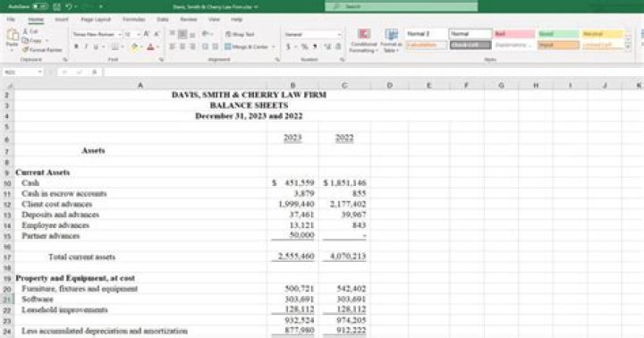Apply the Check Cell style
The height and width of the screenshot is (338, 644).
point(470,45)
